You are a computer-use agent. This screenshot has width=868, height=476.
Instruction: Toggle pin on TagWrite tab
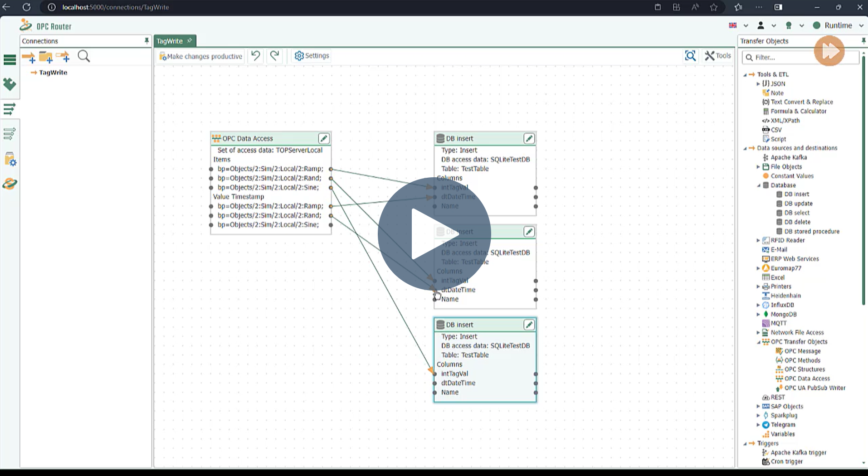pos(190,41)
